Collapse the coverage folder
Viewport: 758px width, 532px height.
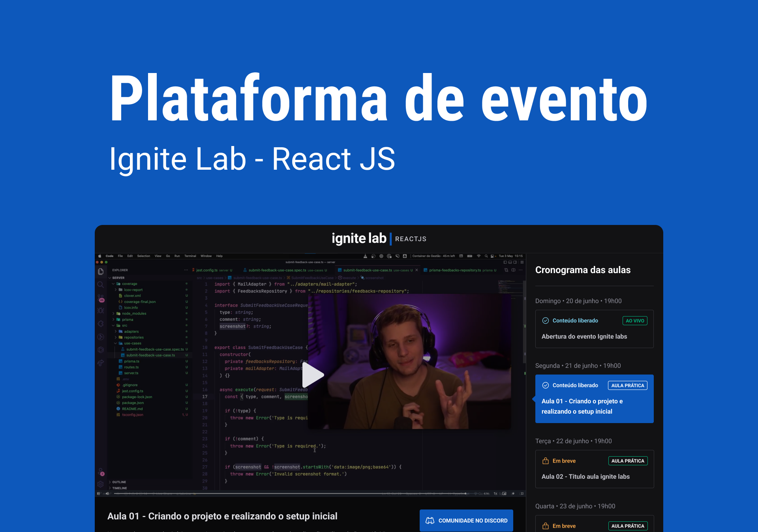pos(129,284)
